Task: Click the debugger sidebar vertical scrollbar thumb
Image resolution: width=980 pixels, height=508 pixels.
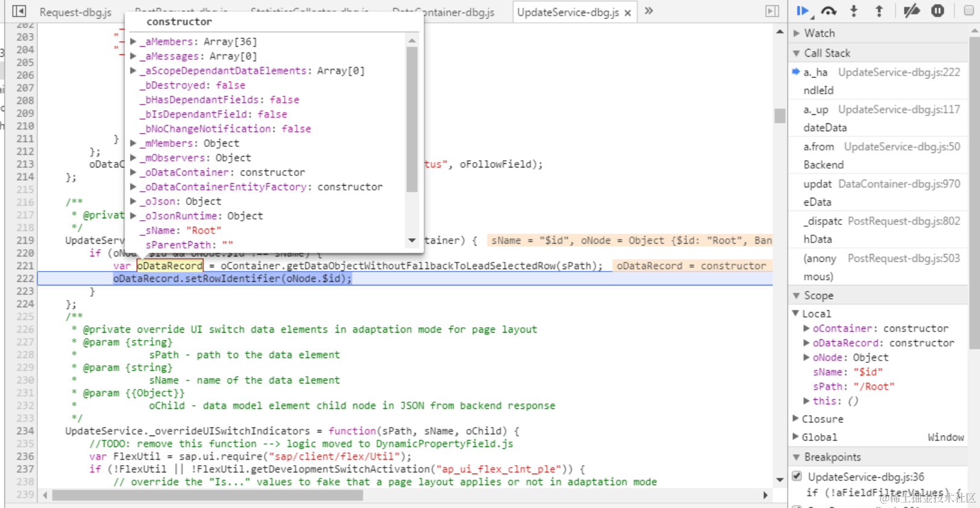Action: pyautogui.click(x=974, y=192)
